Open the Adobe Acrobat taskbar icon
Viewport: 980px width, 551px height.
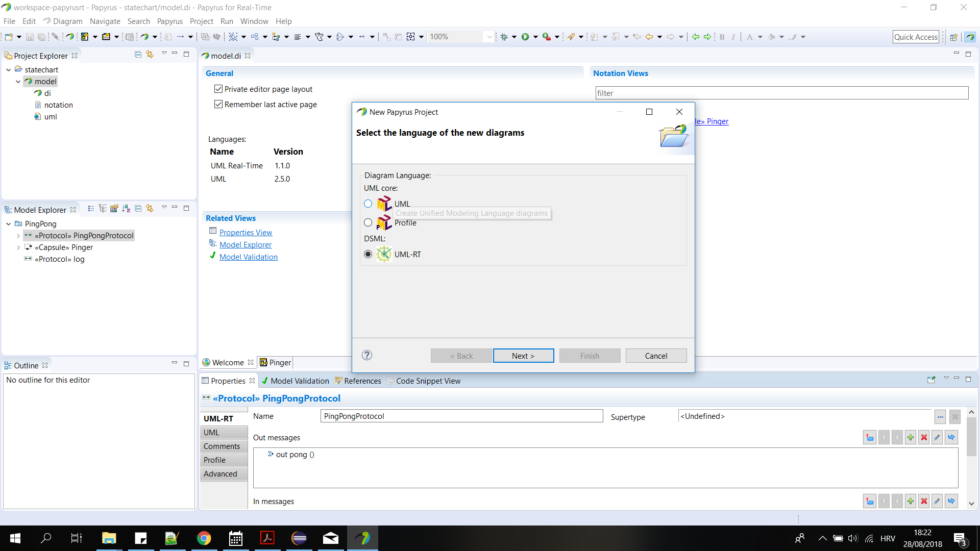coord(267,538)
